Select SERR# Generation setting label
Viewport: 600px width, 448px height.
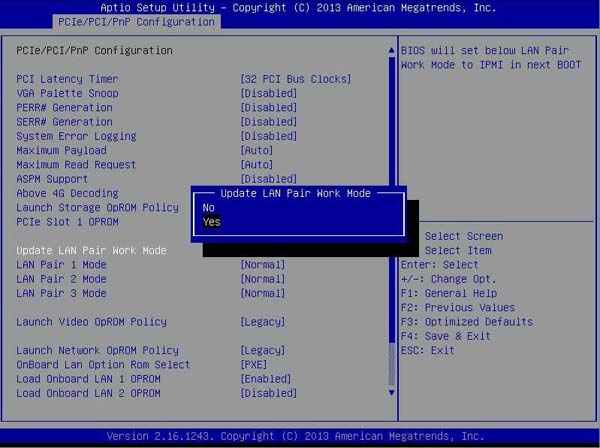[x=64, y=122]
